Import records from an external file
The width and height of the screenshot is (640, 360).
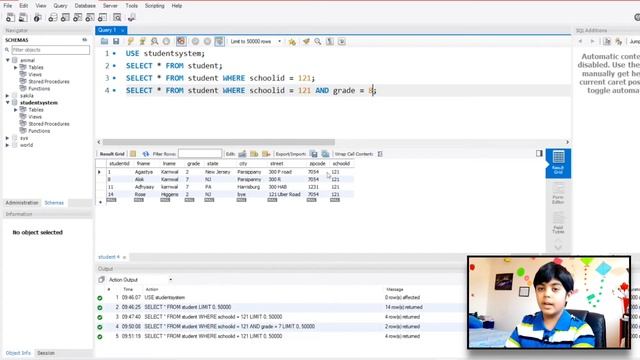coord(325,154)
